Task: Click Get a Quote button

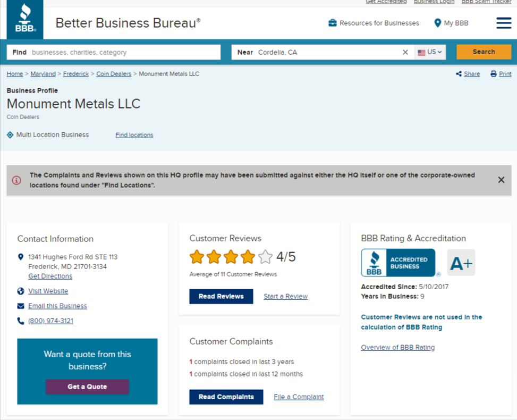Action: click(x=87, y=387)
